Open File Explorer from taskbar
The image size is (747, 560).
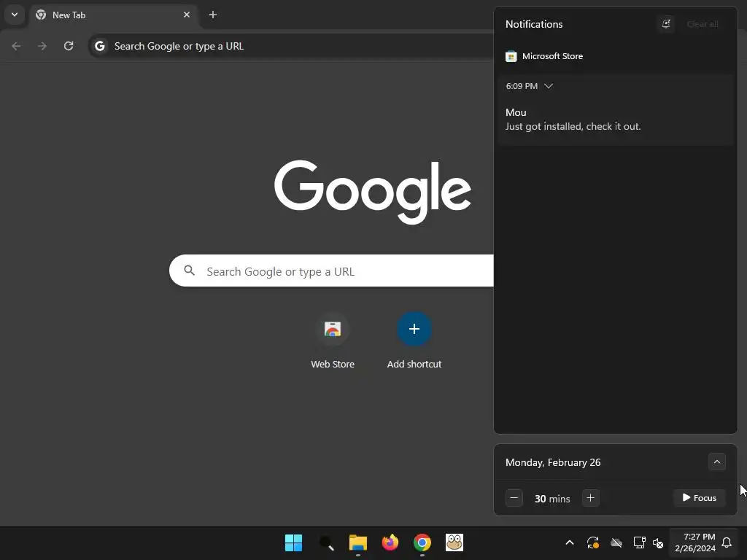(357, 542)
